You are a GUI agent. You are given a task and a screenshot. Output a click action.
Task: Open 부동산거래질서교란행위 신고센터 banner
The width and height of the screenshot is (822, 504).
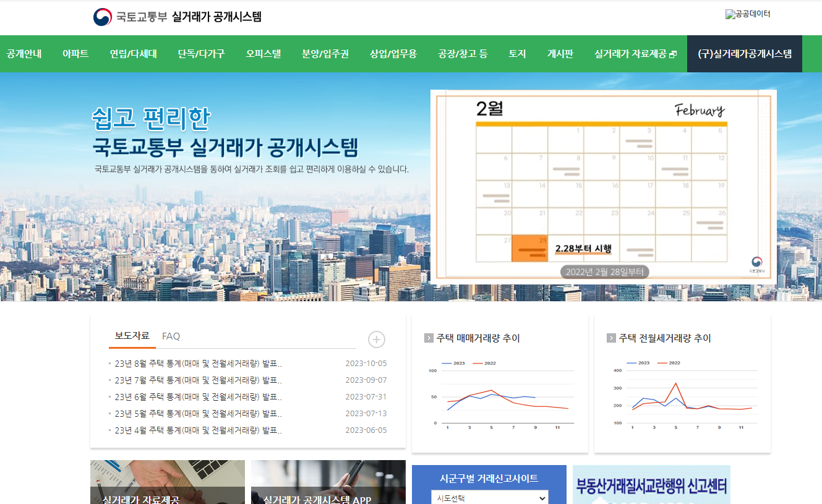651,485
